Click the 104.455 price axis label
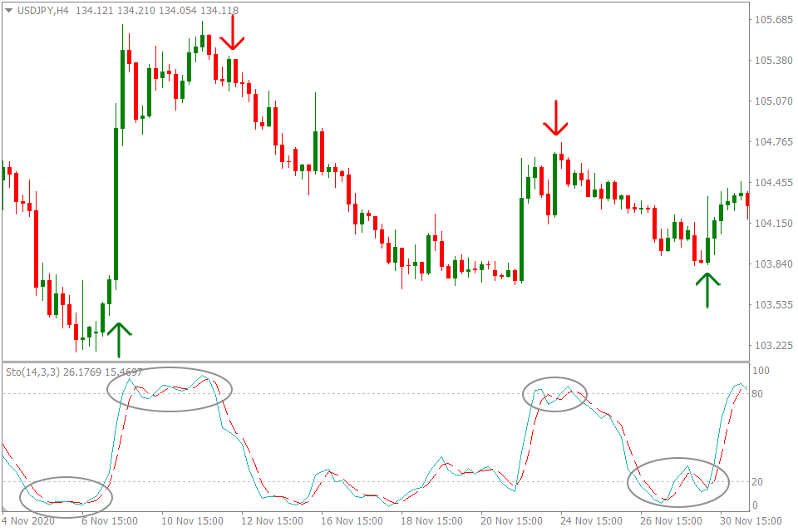This screenshot has width=798, height=532. (774, 183)
